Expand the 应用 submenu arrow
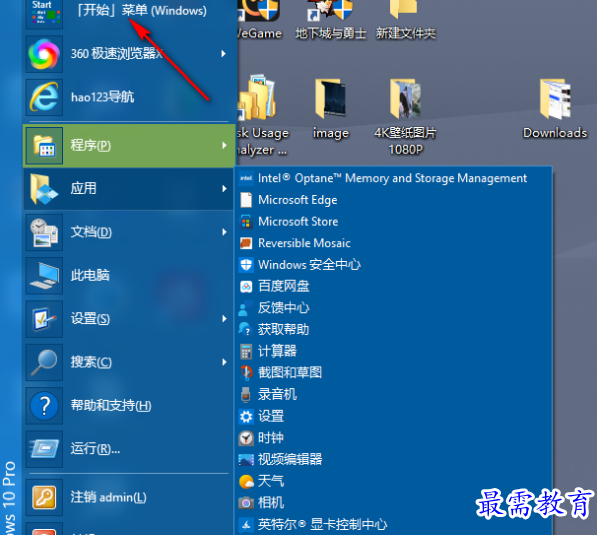This screenshot has width=600, height=535. (224, 189)
